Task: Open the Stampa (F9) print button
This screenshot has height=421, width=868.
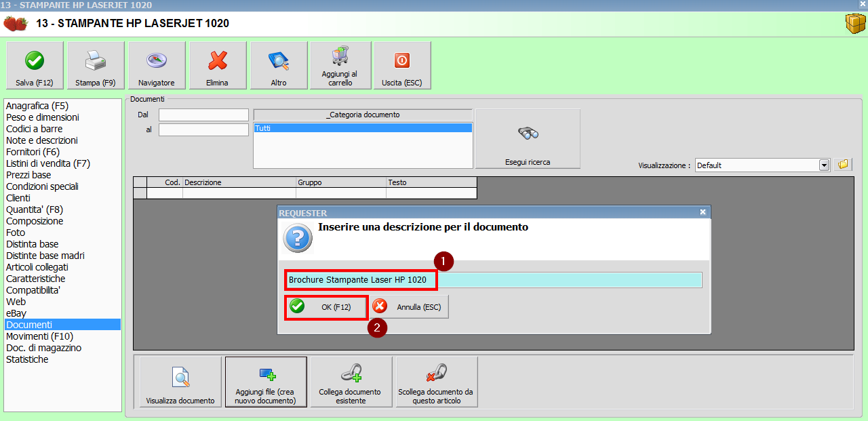Action: [96, 65]
